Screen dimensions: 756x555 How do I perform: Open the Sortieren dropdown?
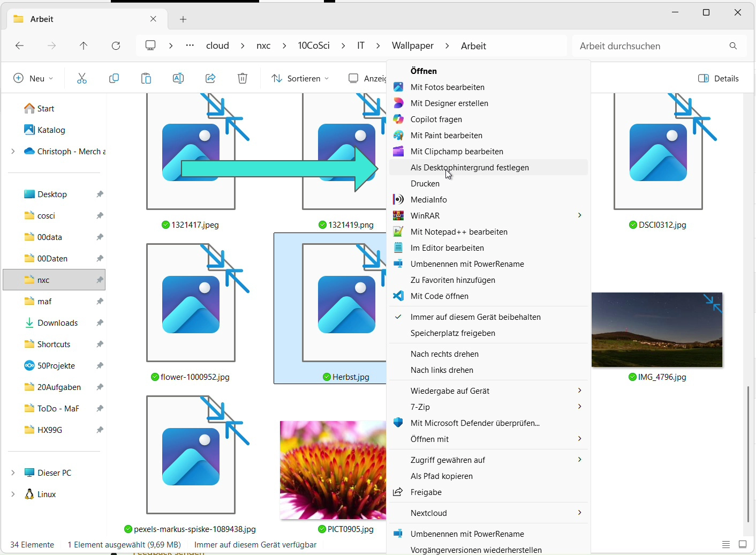point(300,78)
